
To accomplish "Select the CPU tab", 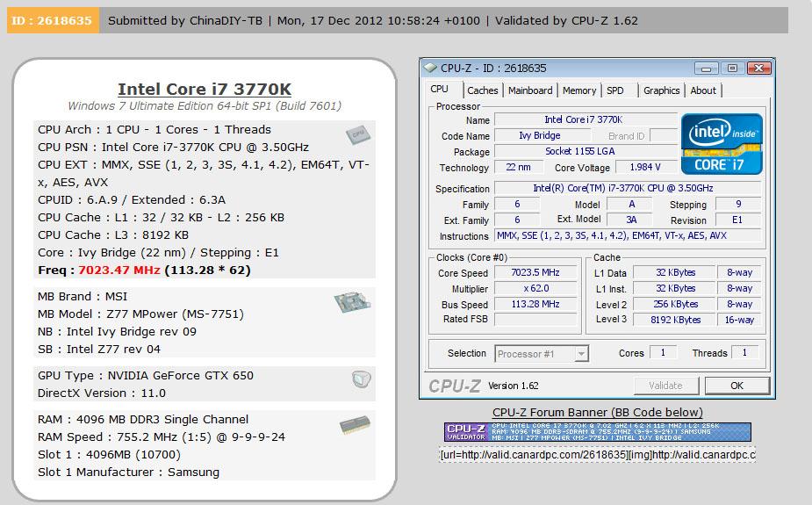I will click(x=439, y=89).
